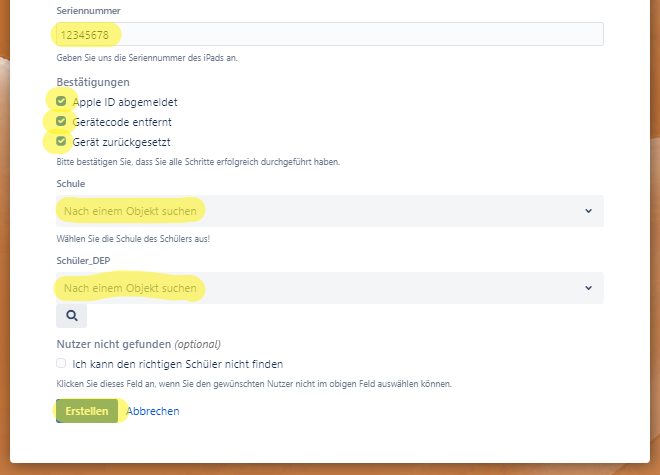
Task: Focus the Seriennummer input field
Action: click(x=330, y=35)
